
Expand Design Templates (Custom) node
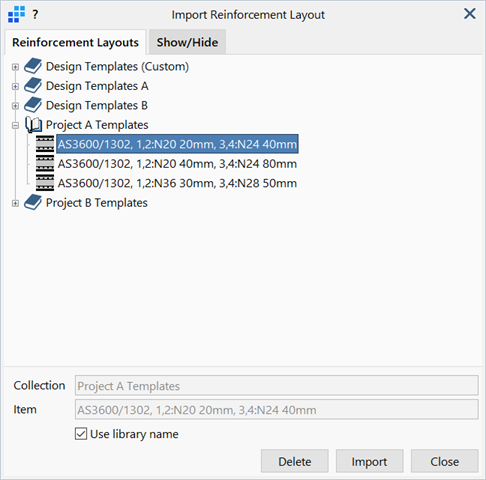pos(15,67)
